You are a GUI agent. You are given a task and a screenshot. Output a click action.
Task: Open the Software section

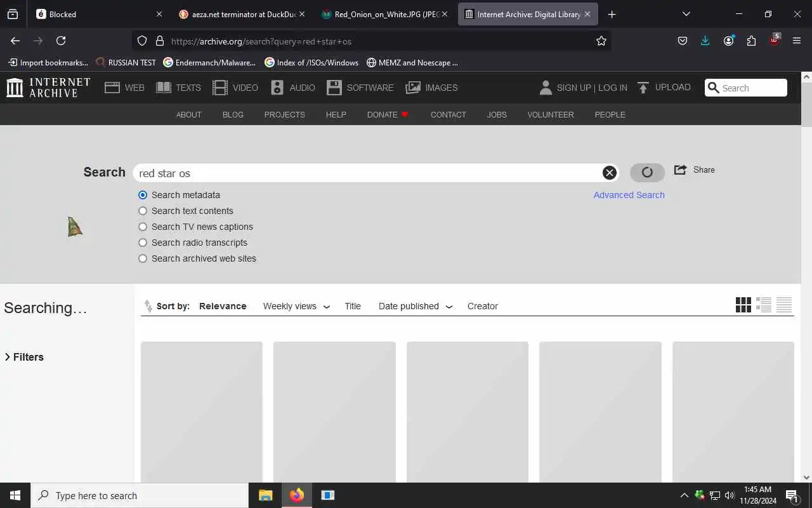click(360, 88)
